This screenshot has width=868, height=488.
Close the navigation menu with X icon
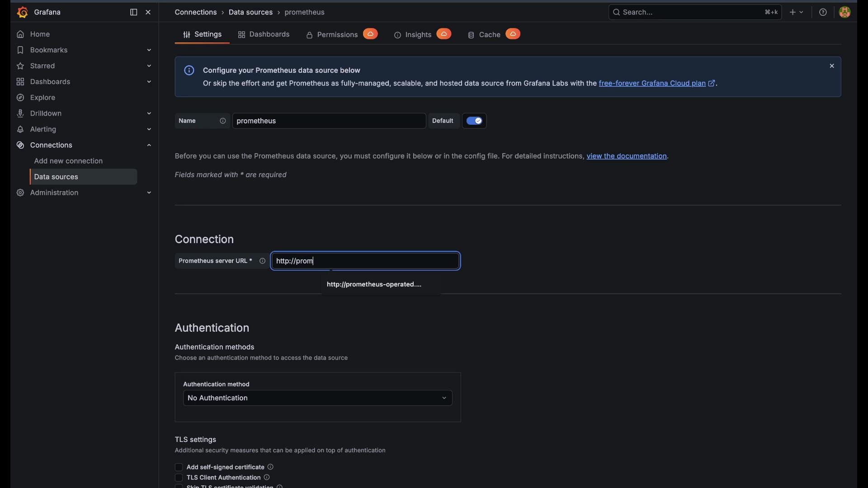149,12
